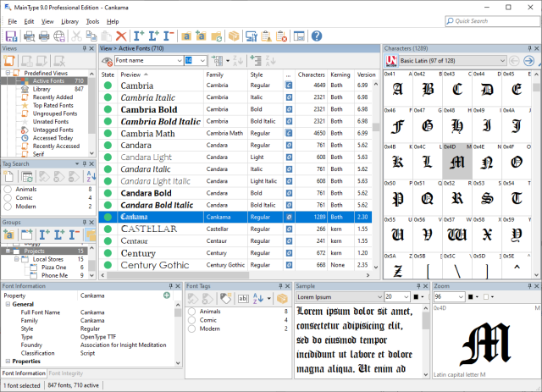This screenshot has height=392, width=542.
Task: Toggle the green state dot for Cambria Math
Action: coord(108,134)
